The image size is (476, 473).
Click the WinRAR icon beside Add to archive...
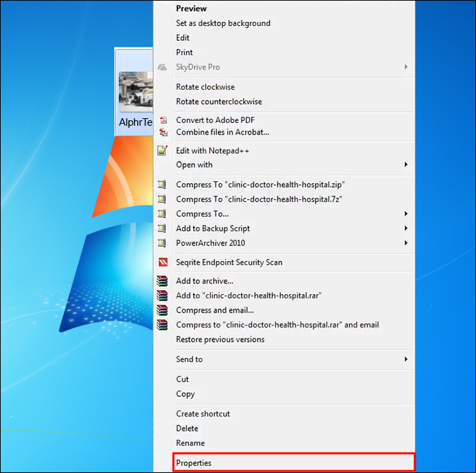(162, 281)
